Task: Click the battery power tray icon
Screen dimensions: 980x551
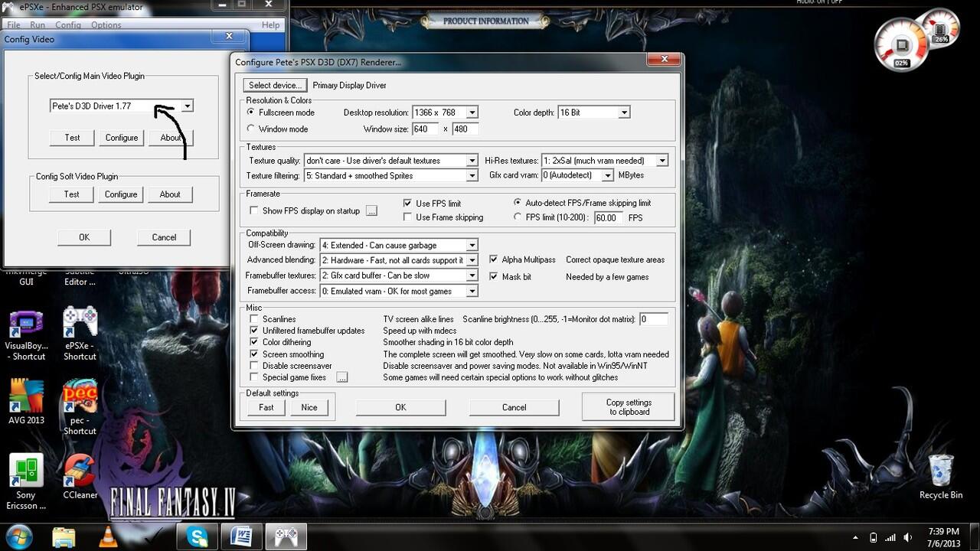Action: click(874, 537)
